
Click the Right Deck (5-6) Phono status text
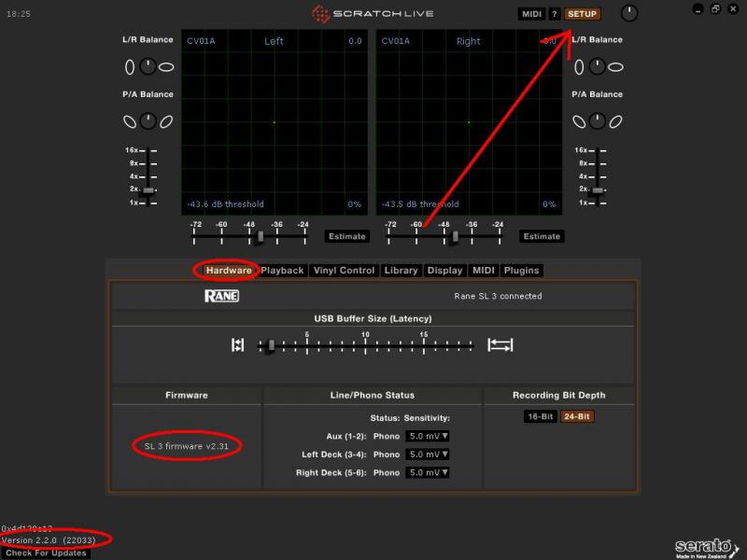click(x=387, y=472)
